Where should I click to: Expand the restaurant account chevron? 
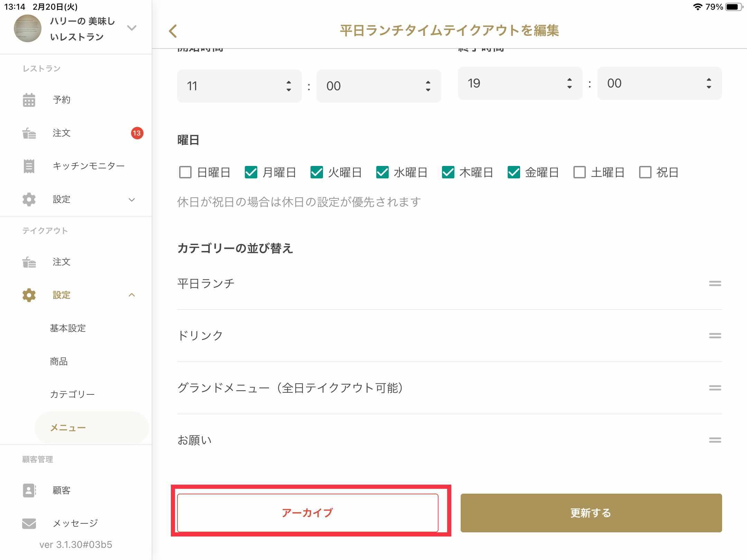(132, 28)
